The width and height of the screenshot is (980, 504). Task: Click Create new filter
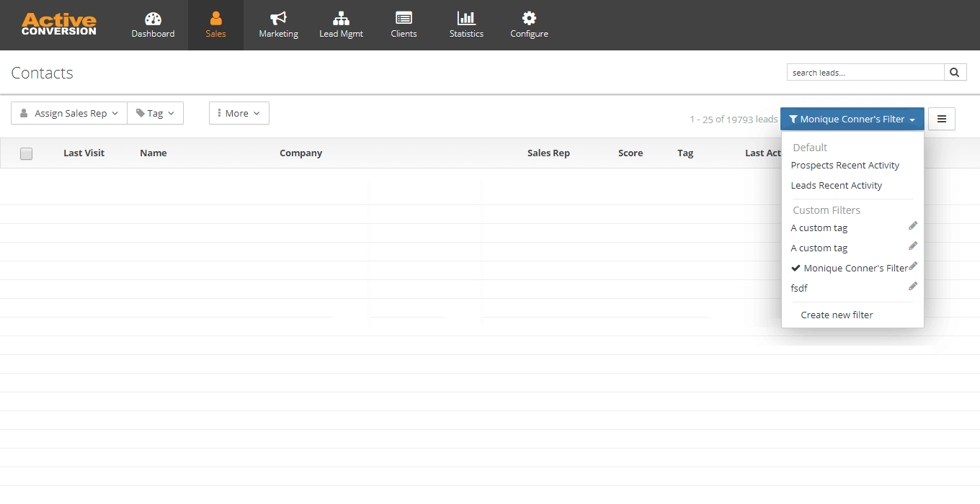click(837, 315)
